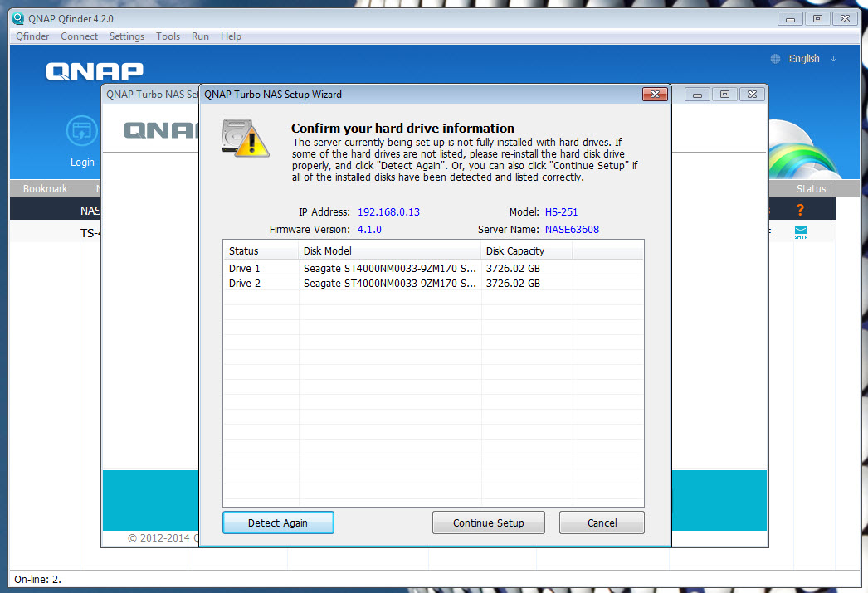Close the background Setup Wizard window
This screenshot has width=868, height=593.
click(x=752, y=95)
